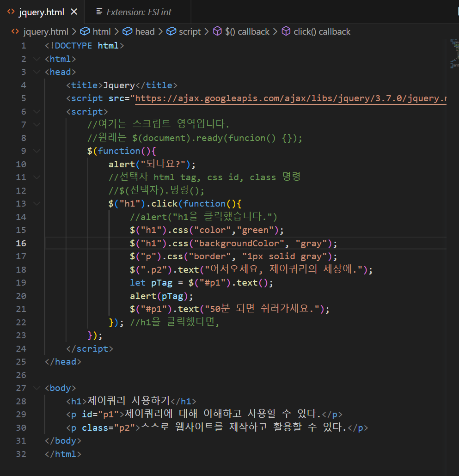
Task: Select jquery.html in the breadcrumb
Action: tap(46, 31)
